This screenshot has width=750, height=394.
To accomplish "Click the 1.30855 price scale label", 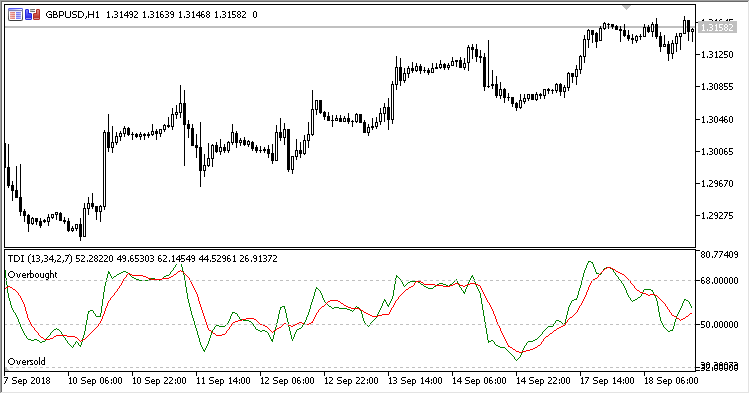I will pyautogui.click(x=717, y=87).
